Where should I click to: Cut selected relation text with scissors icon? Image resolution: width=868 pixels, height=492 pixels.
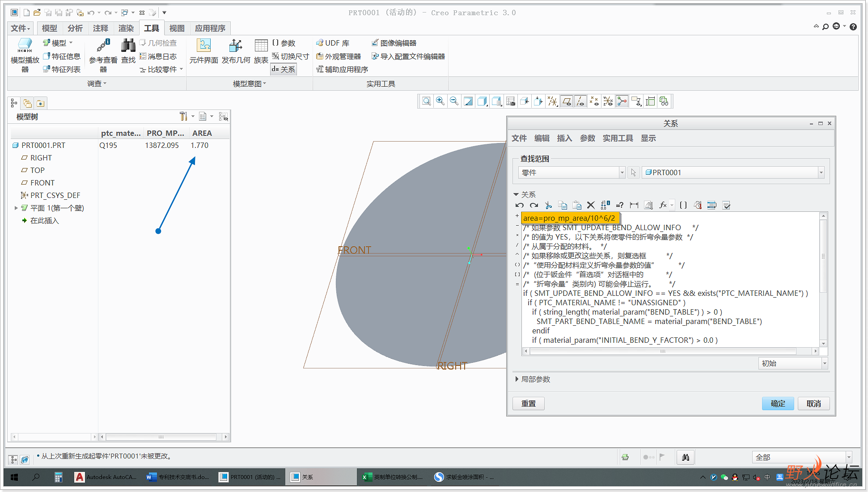point(548,205)
